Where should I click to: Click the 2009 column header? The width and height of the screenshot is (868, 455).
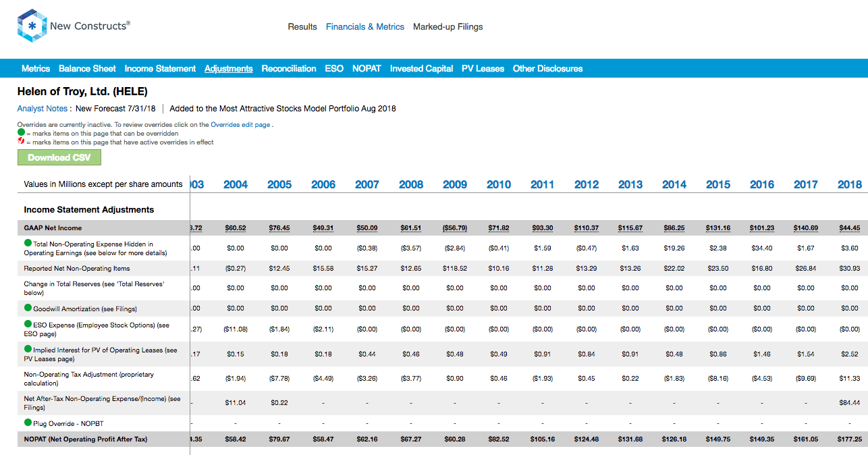455,184
